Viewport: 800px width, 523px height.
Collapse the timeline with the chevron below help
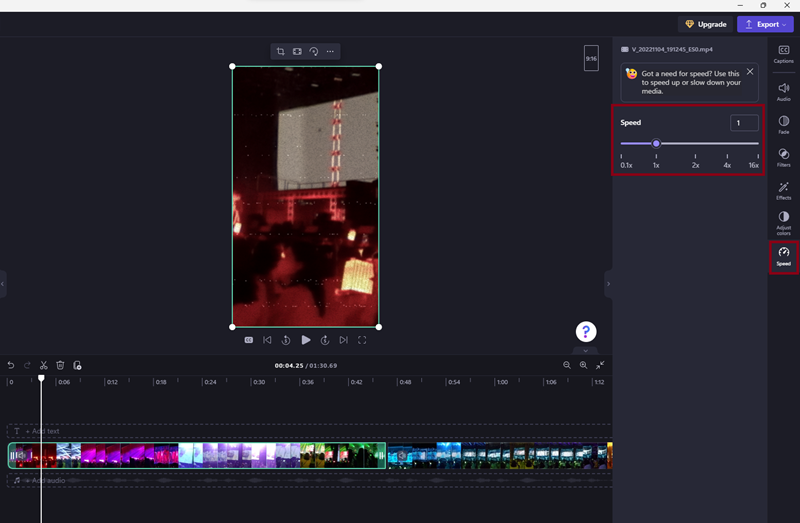click(586, 351)
